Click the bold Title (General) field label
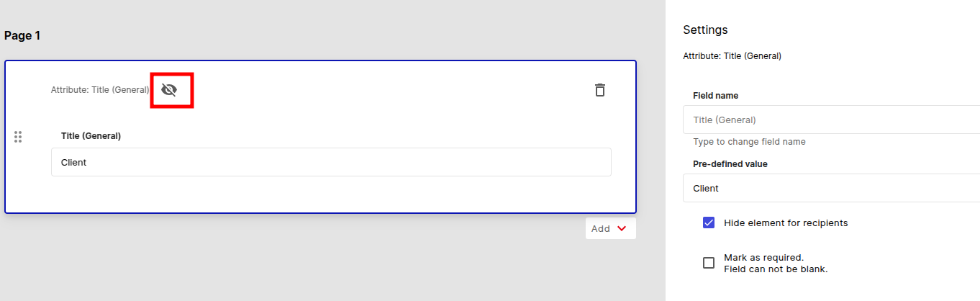The height and width of the screenshot is (301, 980). [91, 135]
